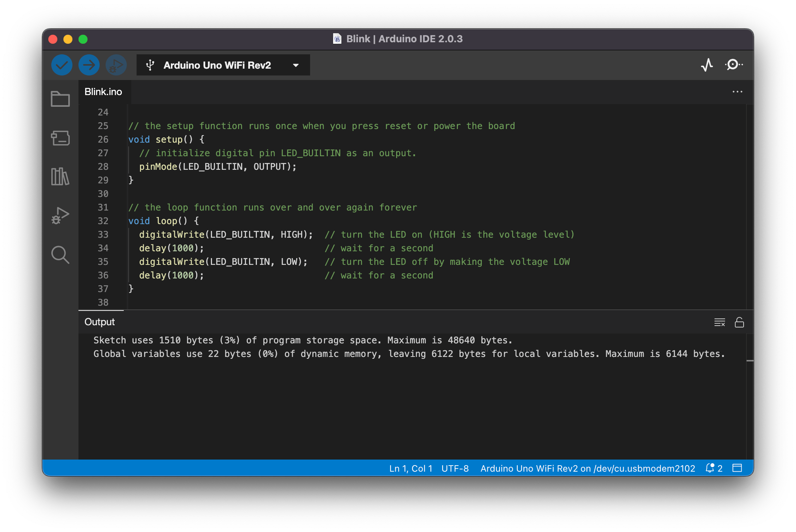Viewport: 796px width, 532px height.
Task: Open the Search sidebar panel
Action: (x=60, y=255)
